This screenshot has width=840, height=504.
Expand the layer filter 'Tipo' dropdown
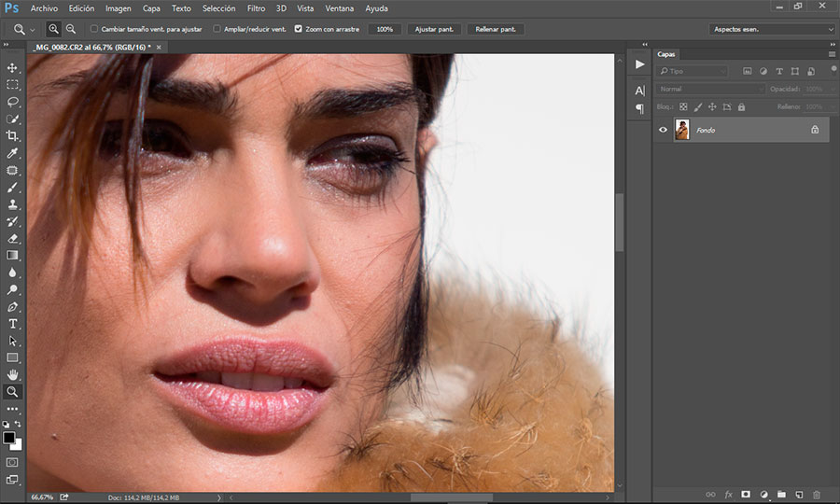(x=693, y=71)
